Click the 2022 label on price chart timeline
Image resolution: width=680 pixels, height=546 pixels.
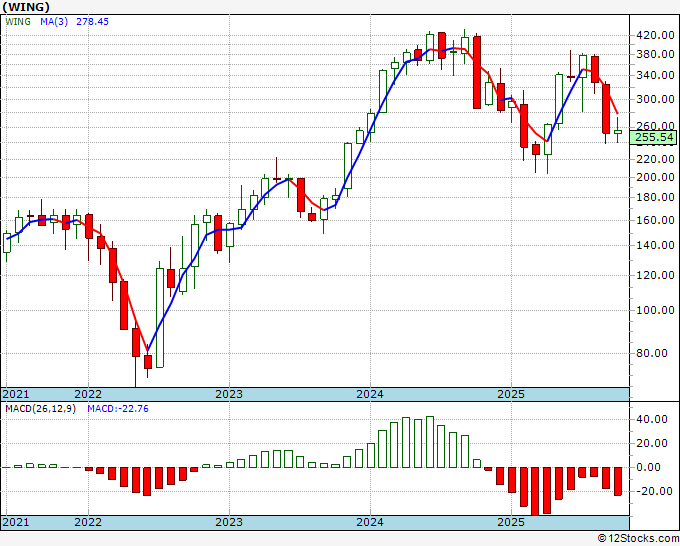(88, 394)
